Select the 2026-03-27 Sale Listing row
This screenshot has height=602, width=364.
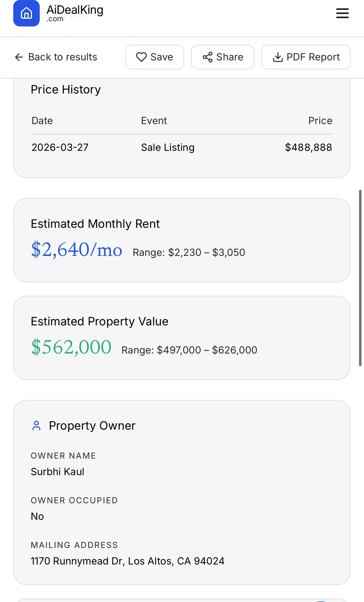[x=182, y=148]
